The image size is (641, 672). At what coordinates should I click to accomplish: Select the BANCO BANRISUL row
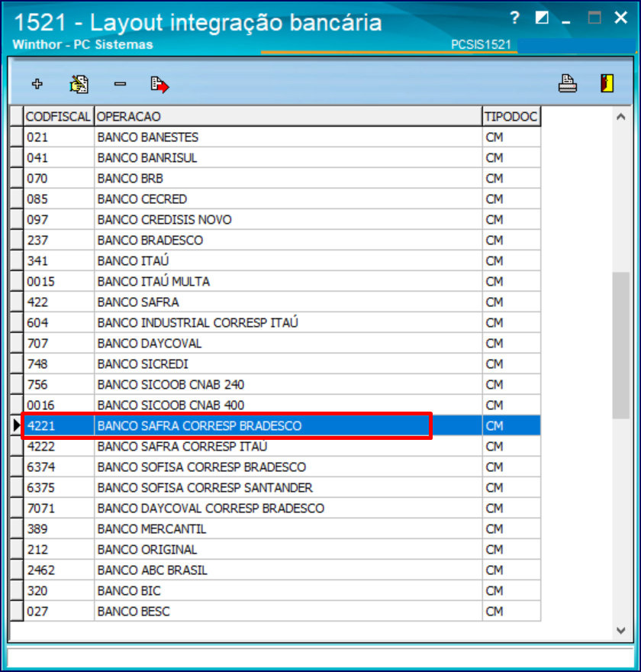(275, 158)
